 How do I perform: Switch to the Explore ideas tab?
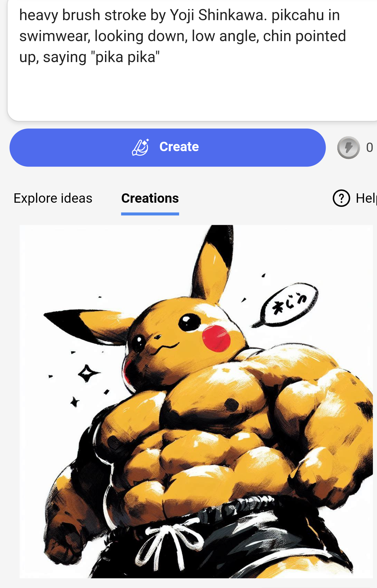click(x=53, y=198)
